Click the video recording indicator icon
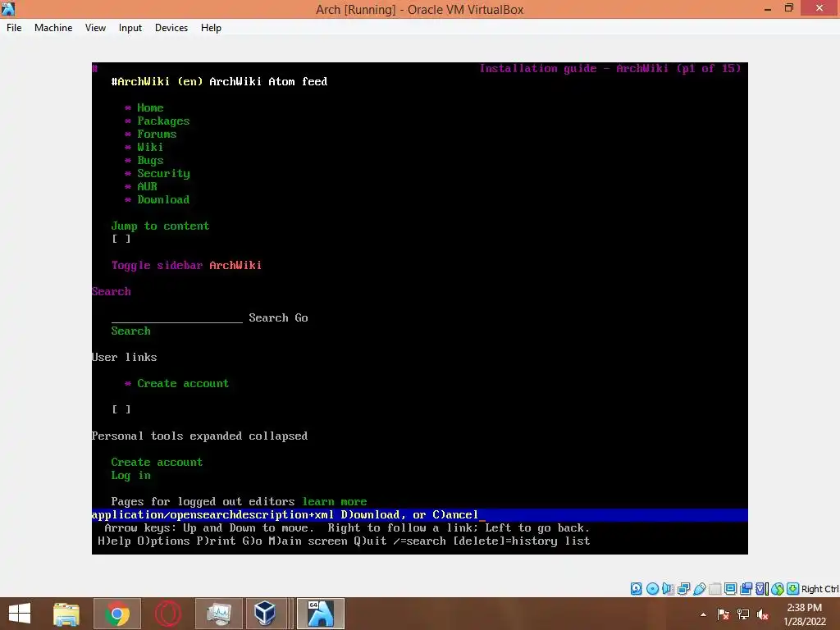The height and width of the screenshot is (630, 840). tap(746, 589)
